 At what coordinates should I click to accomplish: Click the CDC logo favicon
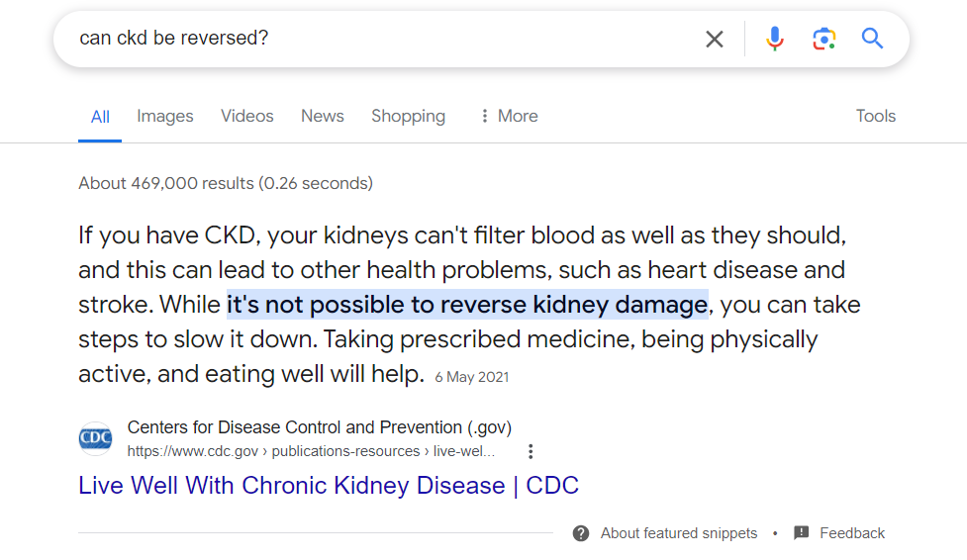[x=96, y=438]
